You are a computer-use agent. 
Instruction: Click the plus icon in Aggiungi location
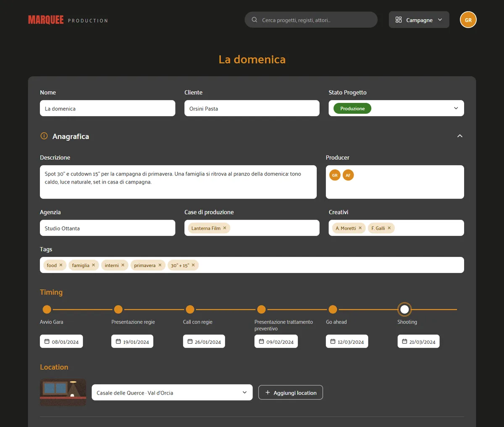[x=268, y=393]
